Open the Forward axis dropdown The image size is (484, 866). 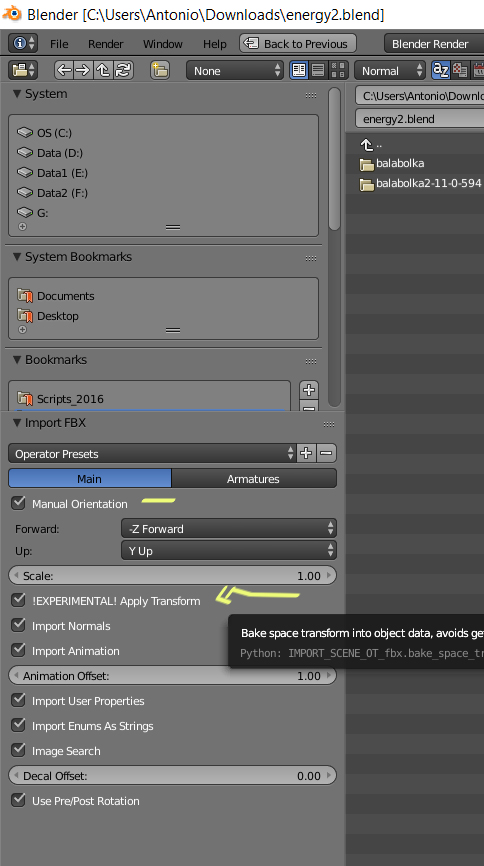click(229, 529)
